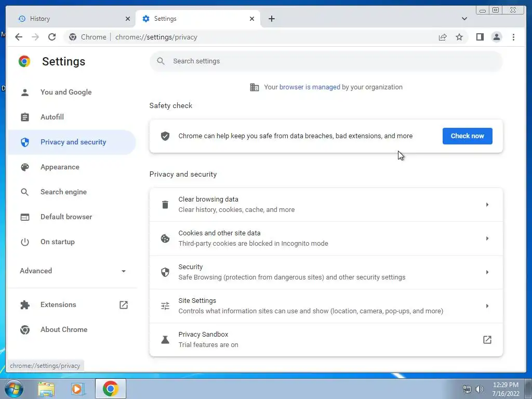
Task: Click the Chrome site info icon in address bar
Action: tap(73, 37)
